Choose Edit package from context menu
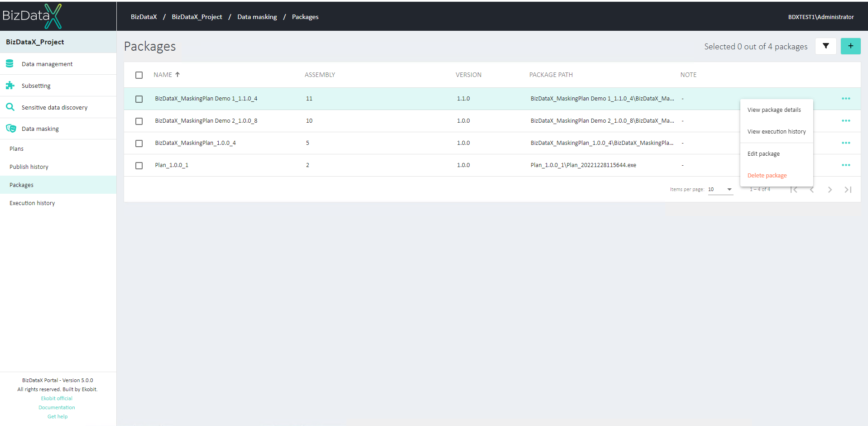Screen dimensions: 868x426 tap(777, 154)
